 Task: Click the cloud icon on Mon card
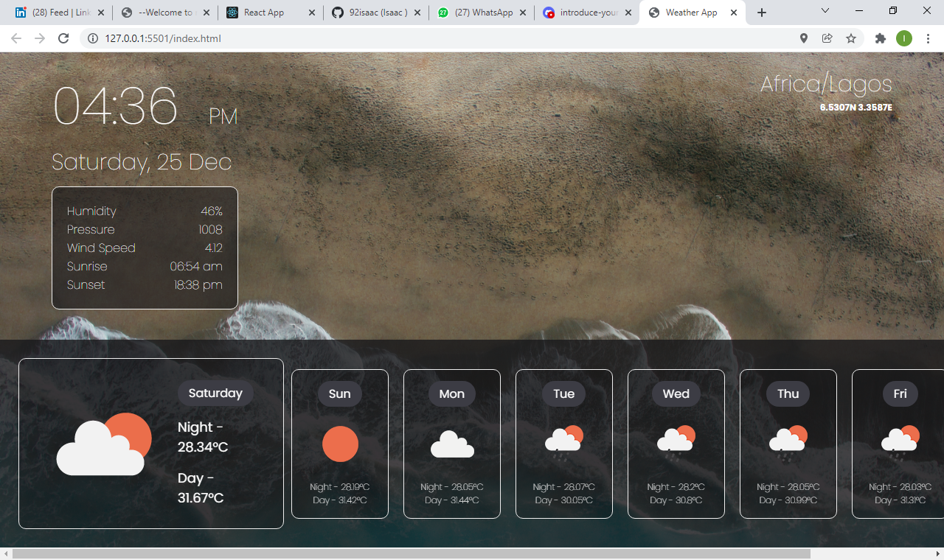(452, 444)
